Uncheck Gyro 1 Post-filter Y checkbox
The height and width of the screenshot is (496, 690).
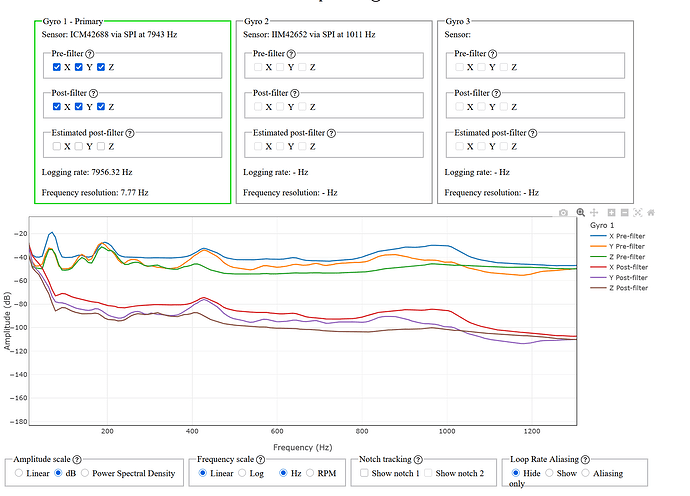[79, 107]
